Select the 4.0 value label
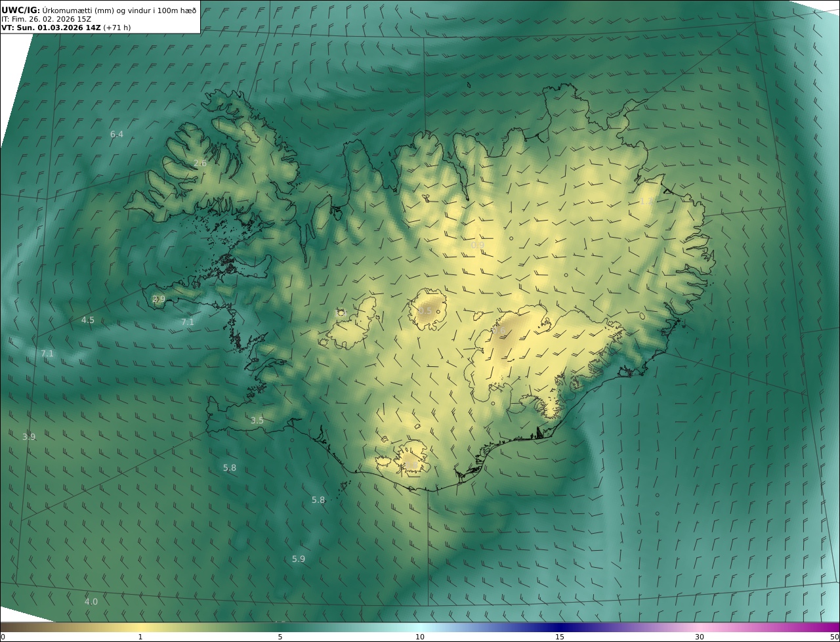Screen dimensions: 840x642 click(91, 602)
